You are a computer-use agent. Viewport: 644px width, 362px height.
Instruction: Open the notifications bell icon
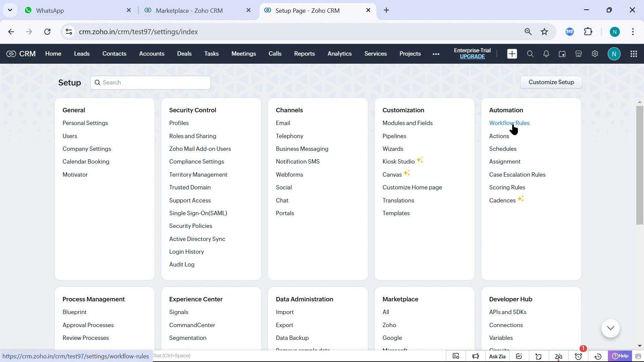[546, 54]
